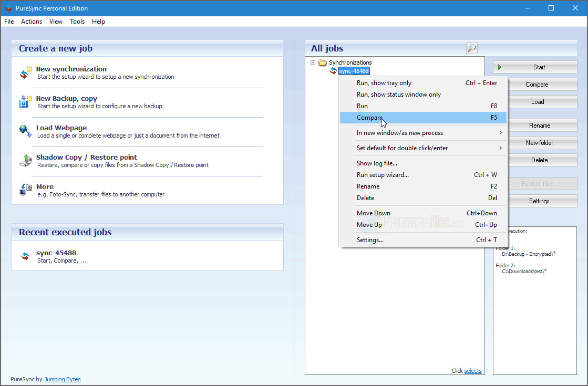Collapse the Synchronizations tree node
588x386 pixels.
[x=313, y=62]
